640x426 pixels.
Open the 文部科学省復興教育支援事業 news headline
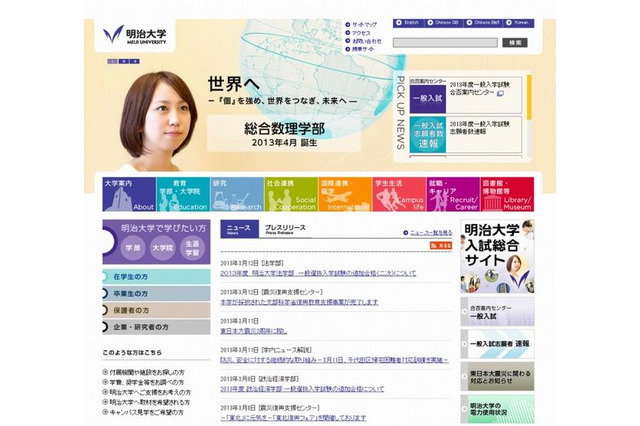click(x=299, y=302)
